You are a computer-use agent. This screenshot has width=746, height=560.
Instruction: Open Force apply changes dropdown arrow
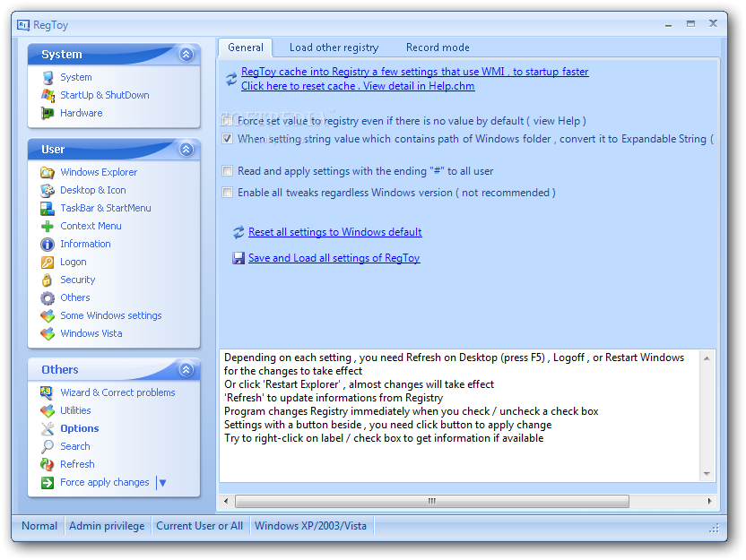(x=162, y=483)
